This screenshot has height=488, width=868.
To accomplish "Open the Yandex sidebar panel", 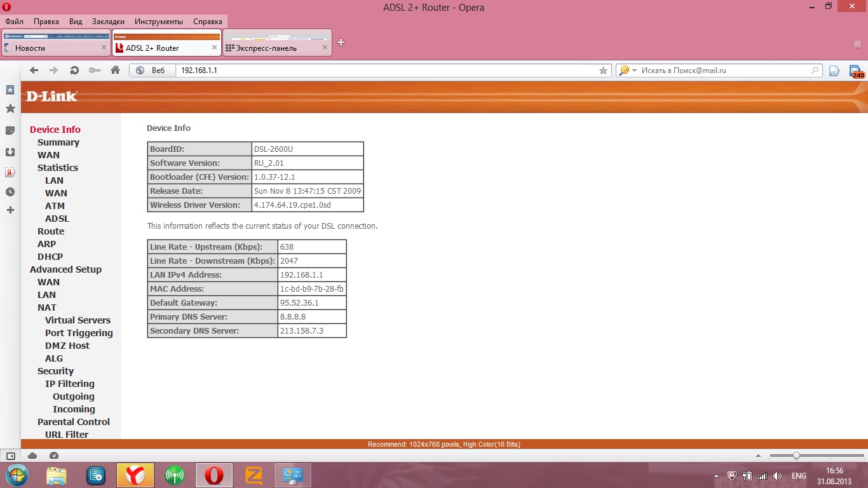I will coord(10,172).
